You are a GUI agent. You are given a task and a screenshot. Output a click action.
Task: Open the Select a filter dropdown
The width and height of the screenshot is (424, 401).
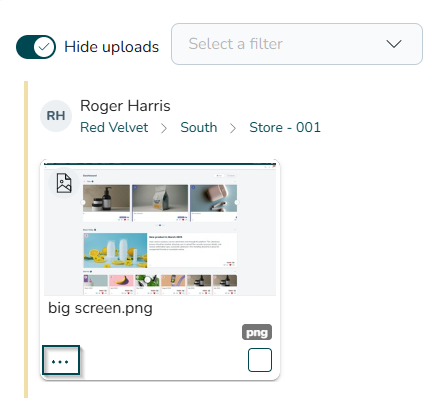coord(297,44)
